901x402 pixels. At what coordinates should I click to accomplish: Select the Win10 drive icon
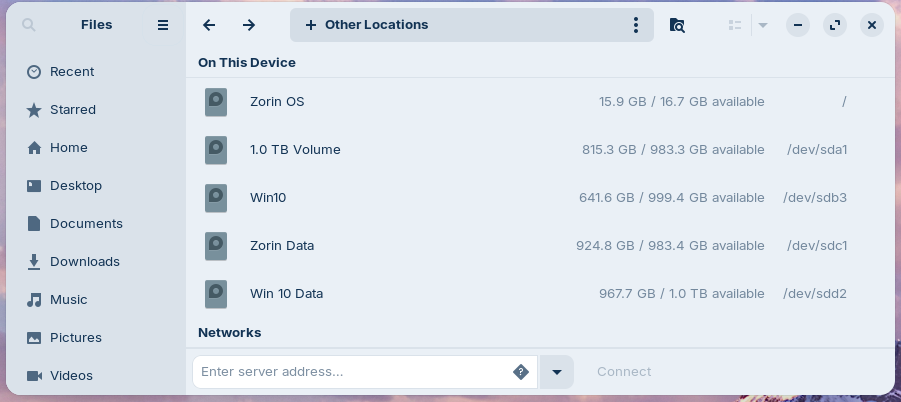tap(216, 198)
